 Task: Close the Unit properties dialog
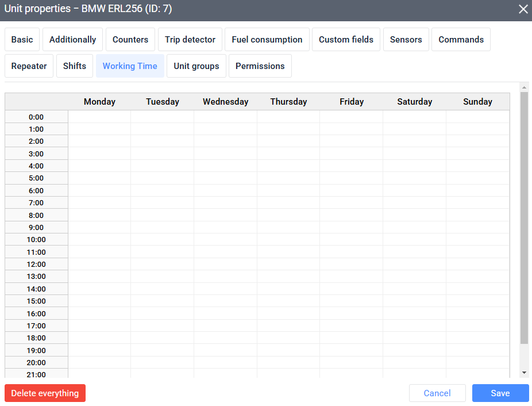(523, 9)
